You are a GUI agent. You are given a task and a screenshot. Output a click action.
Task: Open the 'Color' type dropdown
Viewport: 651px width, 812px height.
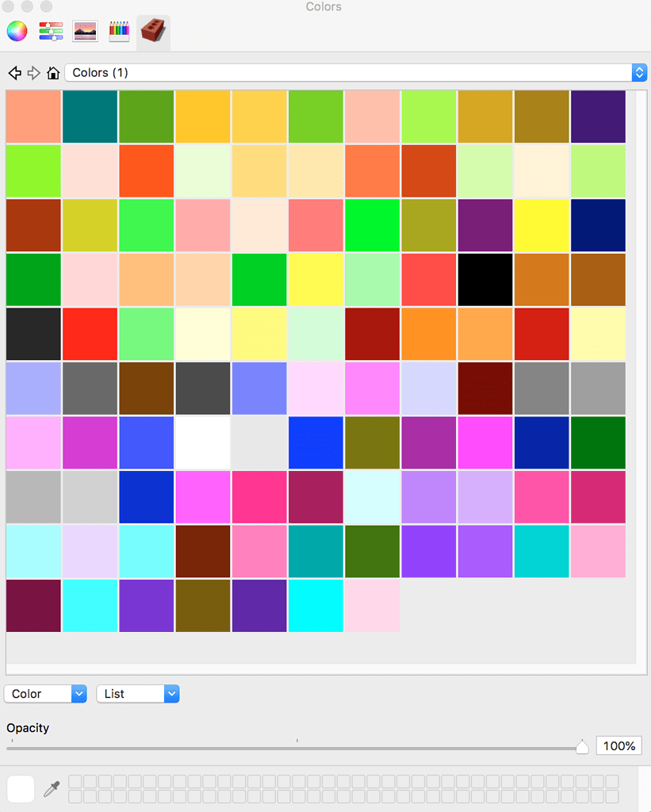coord(45,693)
